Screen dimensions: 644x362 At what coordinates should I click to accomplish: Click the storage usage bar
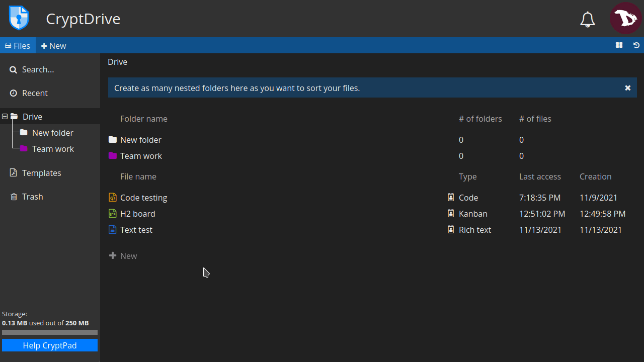pos(50,332)
